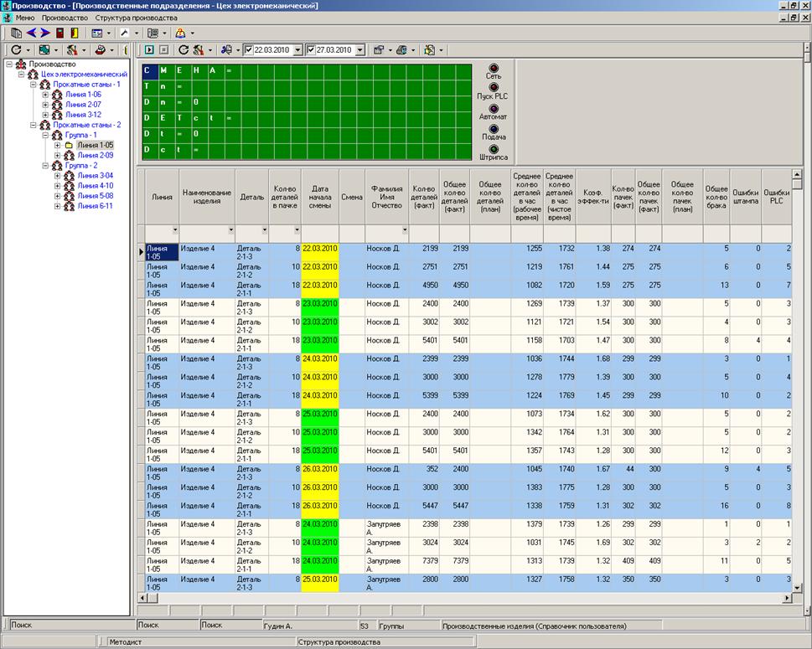Image resolution: width=812 pixels, height=649 pixels.
Task: Click the properties icon after the date fields
Action: pyautogui.click(x=379, y=49)
